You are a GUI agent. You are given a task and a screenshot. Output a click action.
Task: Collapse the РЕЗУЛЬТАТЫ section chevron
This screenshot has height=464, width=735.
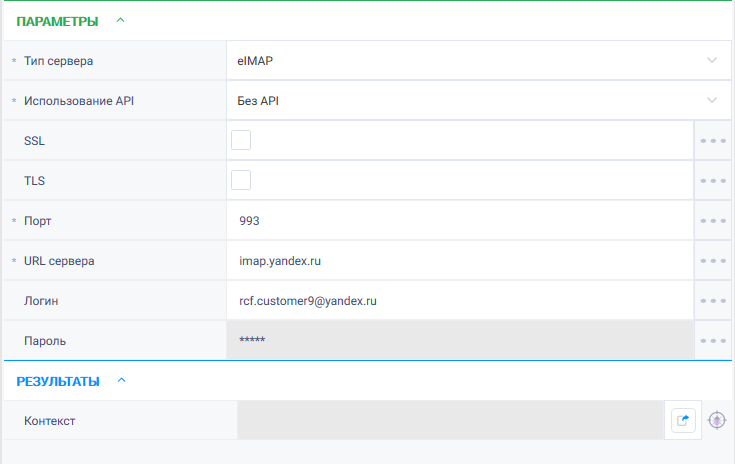(121, 380)
